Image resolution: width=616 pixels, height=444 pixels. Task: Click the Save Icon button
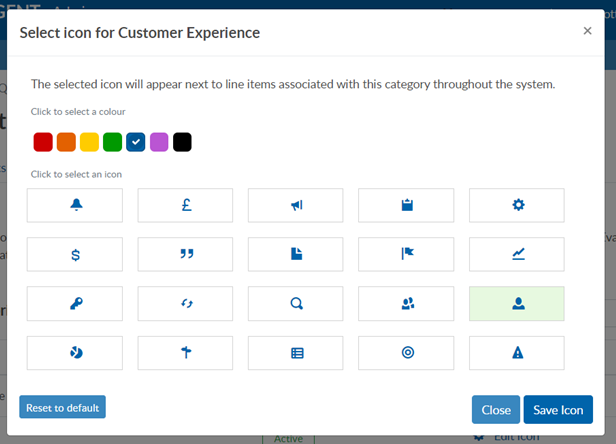(558, 410)
